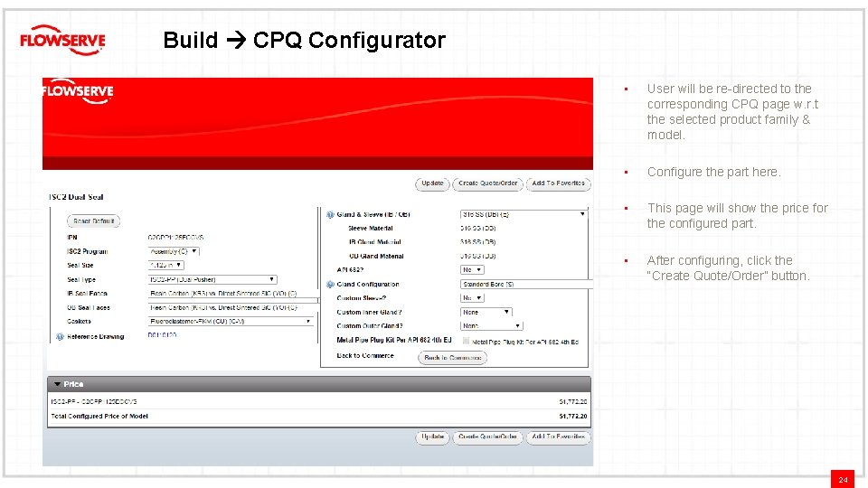Screen dimensions: 868x488
Task: Click the Price section header label
Action: 73,384
